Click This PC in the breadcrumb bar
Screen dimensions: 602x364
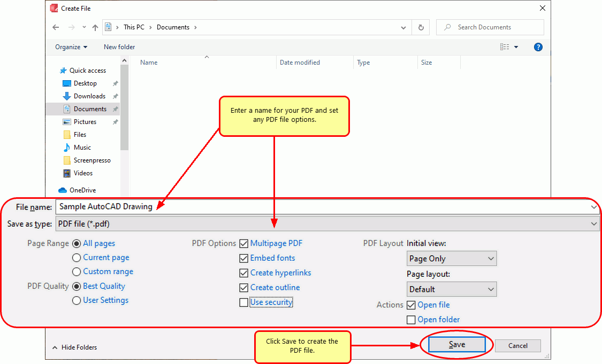[133, 27]
